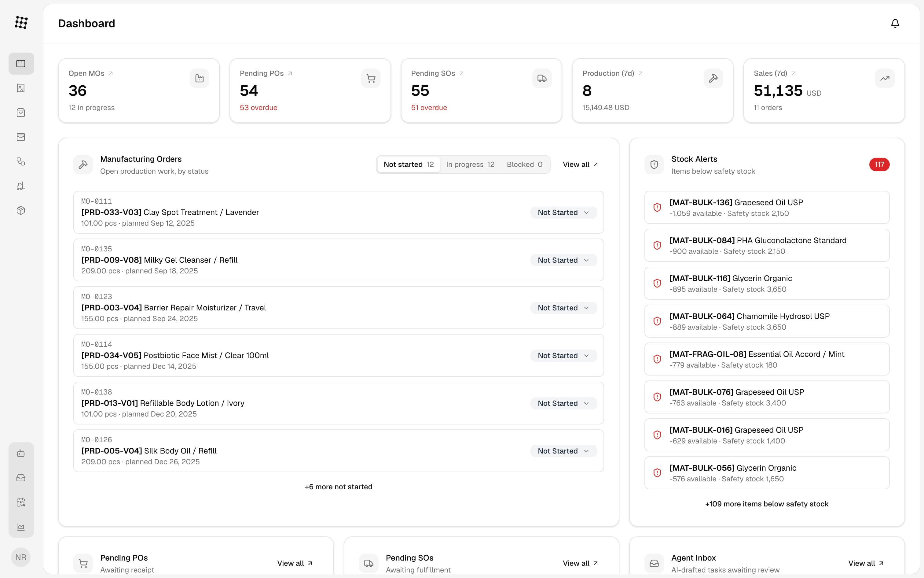This screenshot has height=578, width=924.
Task: Open MO-0123 Barrier Repair Moisturizer row
Action: pos(338,308)
